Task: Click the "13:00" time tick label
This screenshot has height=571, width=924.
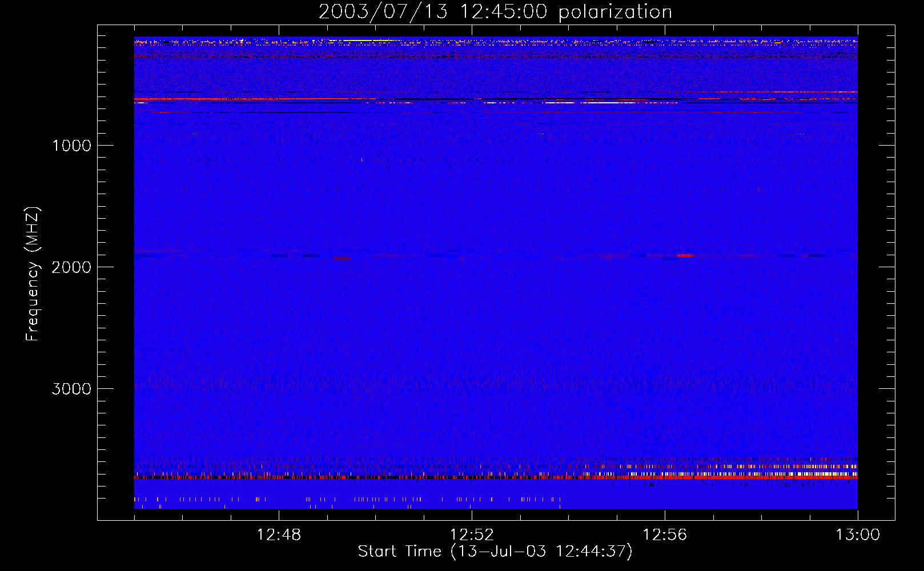Action: 858,535
